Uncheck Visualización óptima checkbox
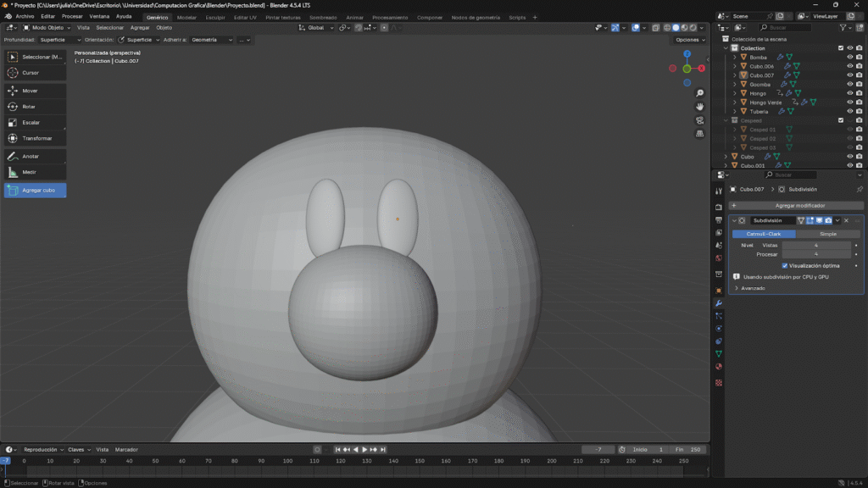 click(x=784, y=265)
